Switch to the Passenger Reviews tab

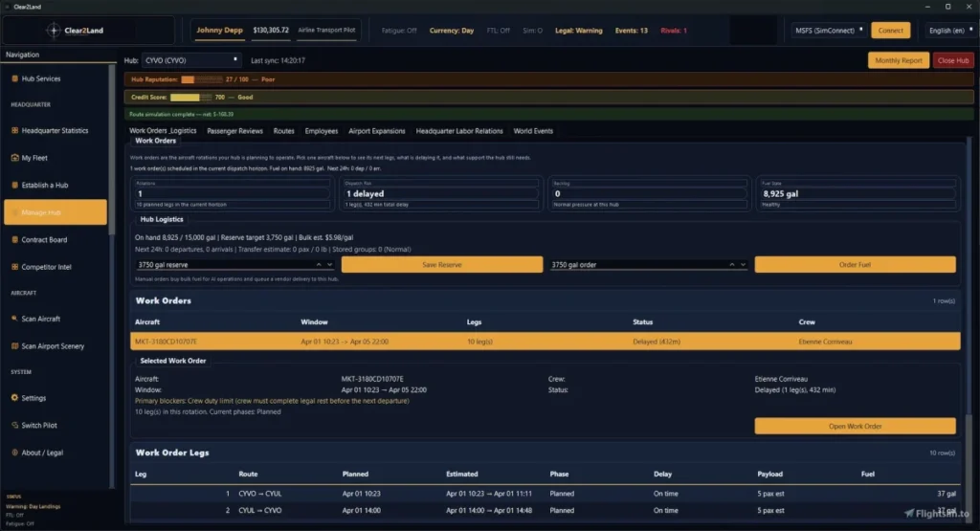click(x=234, y=131)
